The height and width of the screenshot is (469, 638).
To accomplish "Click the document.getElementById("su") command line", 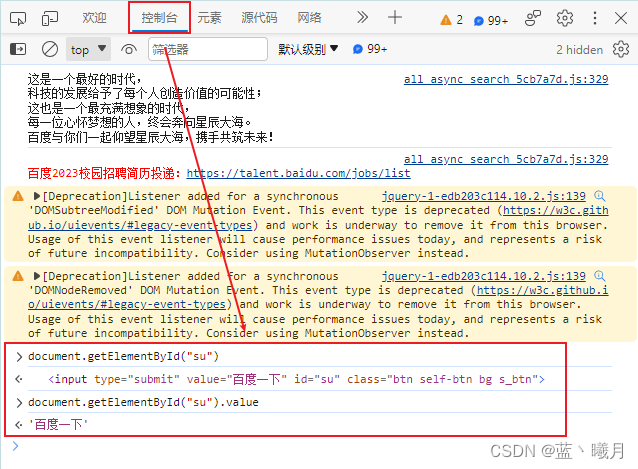I will 123,356.
